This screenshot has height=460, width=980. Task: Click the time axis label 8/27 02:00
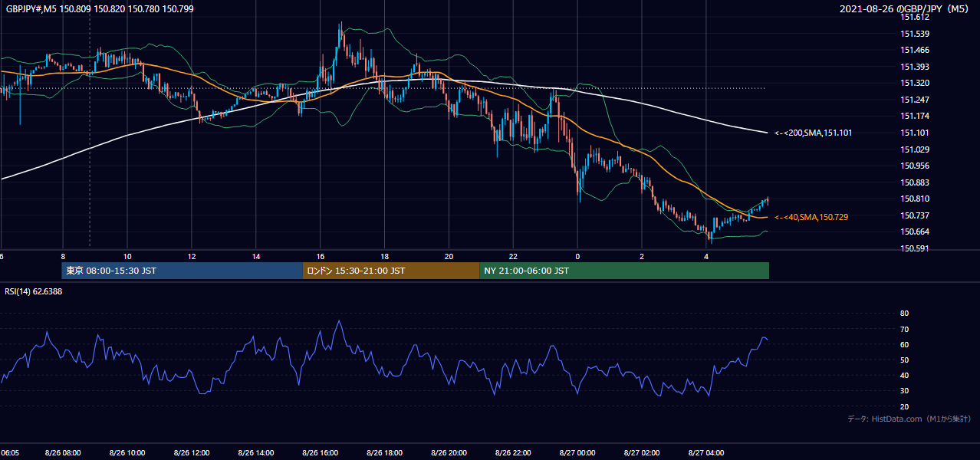[x=642, y=453]
